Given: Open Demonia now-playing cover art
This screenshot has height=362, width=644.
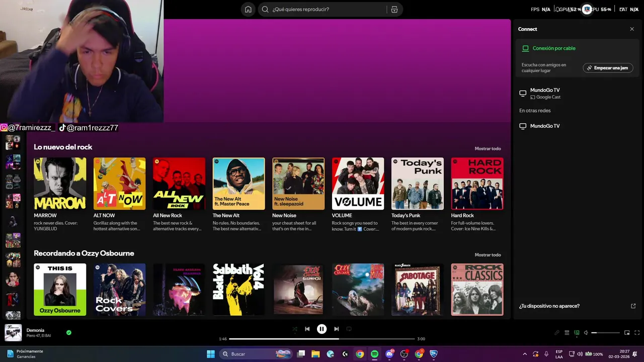Looking at the screenshot, I should (13, 332).
